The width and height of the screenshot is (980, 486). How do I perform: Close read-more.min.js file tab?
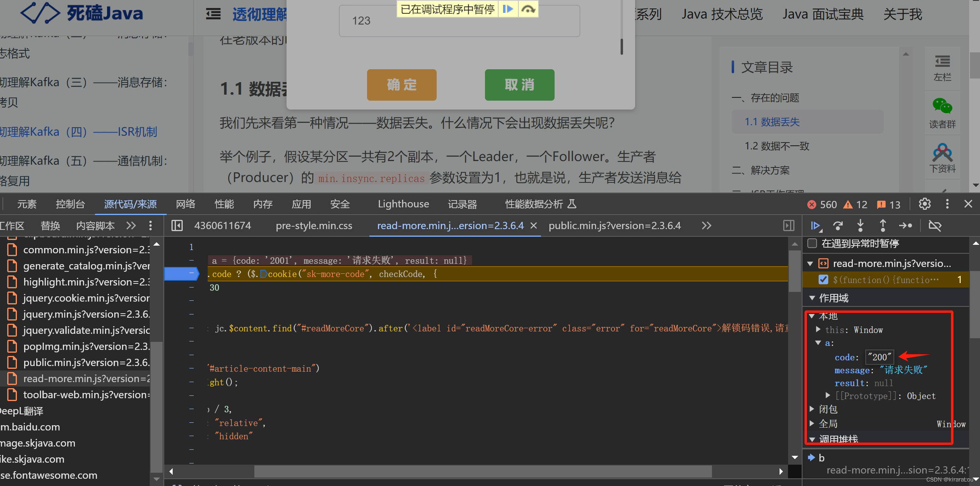pyautogui.click(x=534, y=226)
